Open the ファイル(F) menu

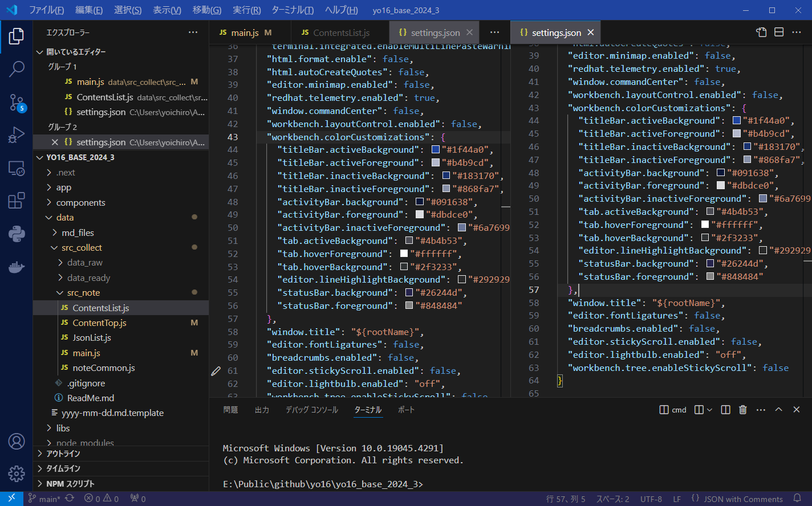click(47, 10)
